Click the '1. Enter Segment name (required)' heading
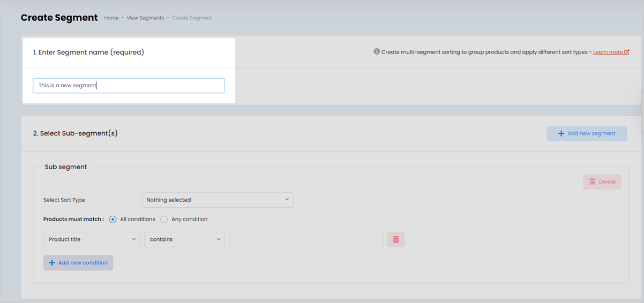644x303 pixels. point(88,52)
